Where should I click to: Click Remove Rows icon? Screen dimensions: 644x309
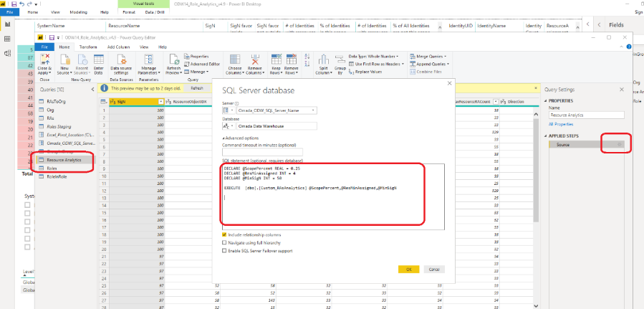291,60
